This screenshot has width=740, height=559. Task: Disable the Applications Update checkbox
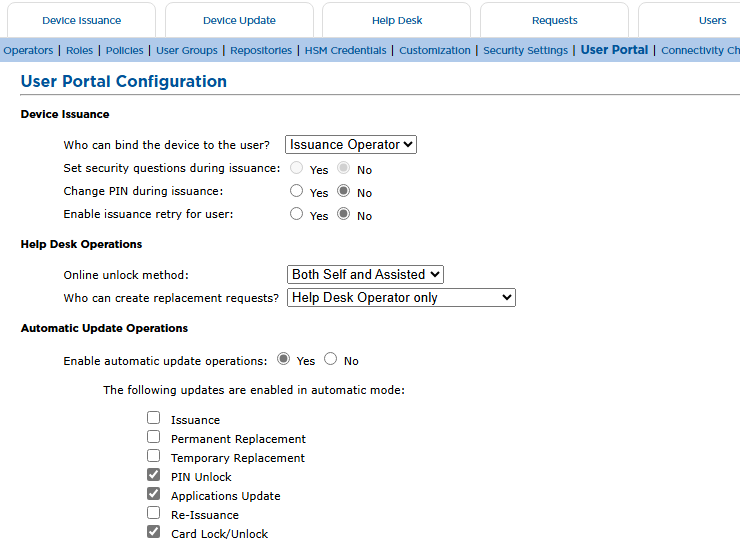tap(153, 493)
